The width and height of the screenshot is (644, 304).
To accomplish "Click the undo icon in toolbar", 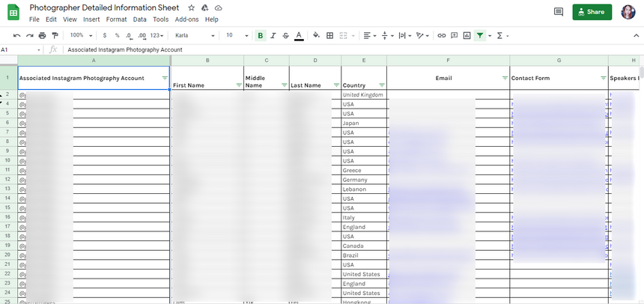I will [17, 35].
